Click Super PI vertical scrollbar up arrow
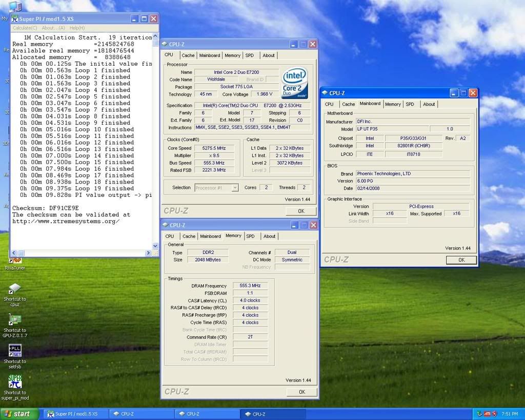This screenshot has height=420, width=525. point(155,36)
